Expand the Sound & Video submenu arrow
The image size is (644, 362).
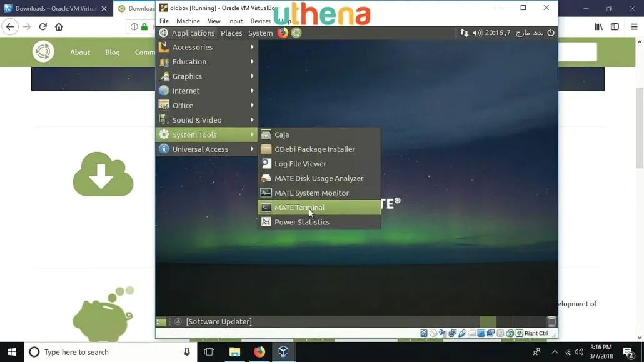pyautogui.click(x=252, y=120)
